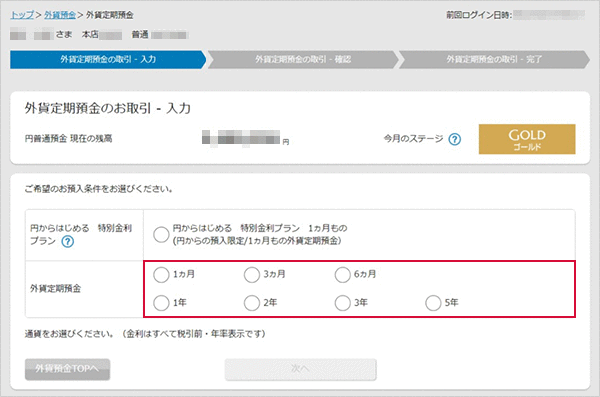Click the 外貨預金TOPへ button
This screenshot has height=397, width=600.
(x=67, y=369)
